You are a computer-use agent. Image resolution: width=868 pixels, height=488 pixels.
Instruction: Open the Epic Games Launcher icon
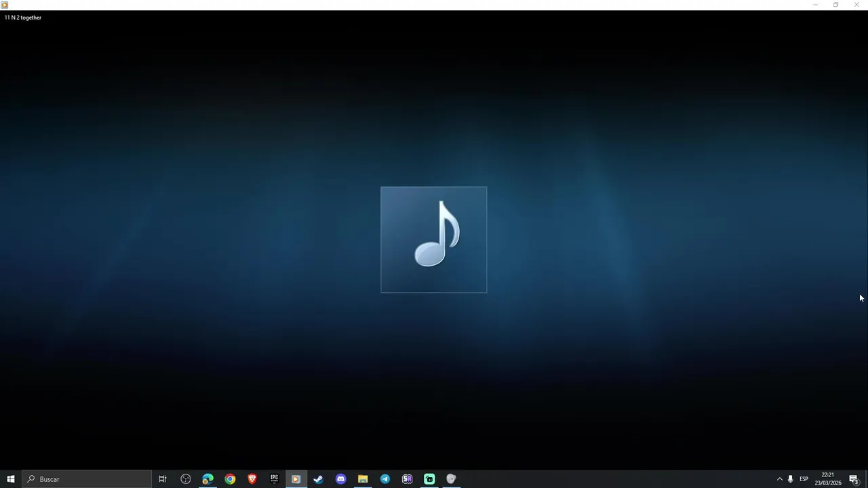point(274,479)
